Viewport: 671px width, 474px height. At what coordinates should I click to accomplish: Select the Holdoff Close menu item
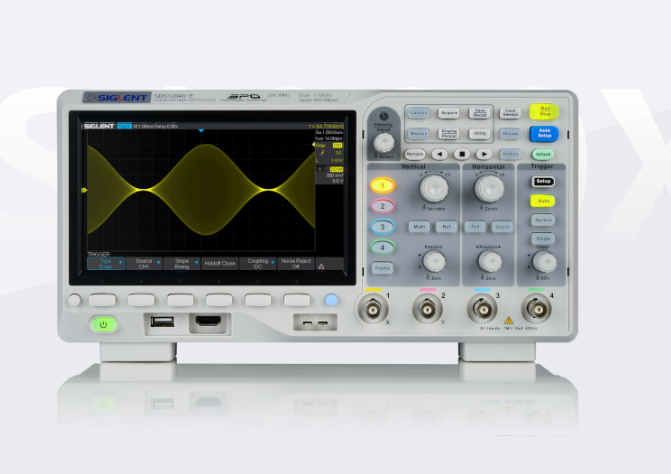[220, 264]
